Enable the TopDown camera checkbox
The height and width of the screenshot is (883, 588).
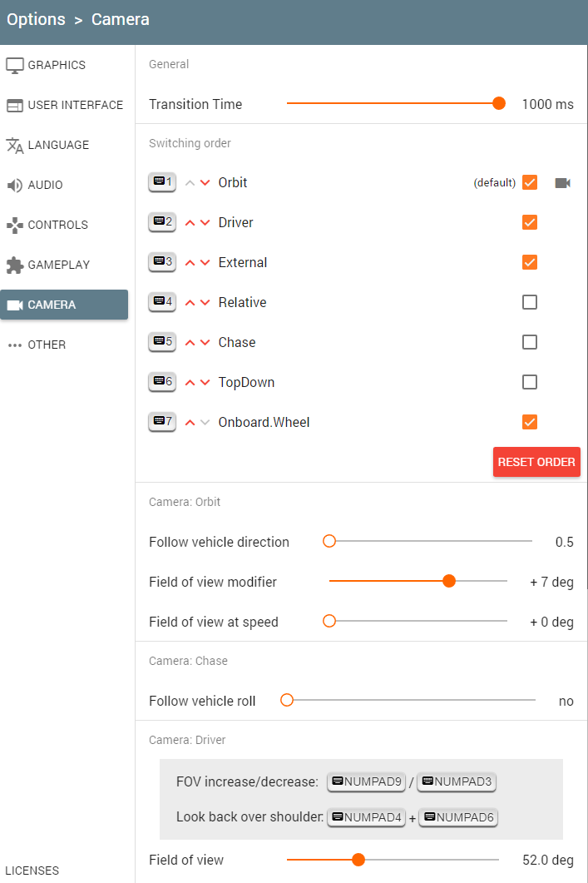530,382
